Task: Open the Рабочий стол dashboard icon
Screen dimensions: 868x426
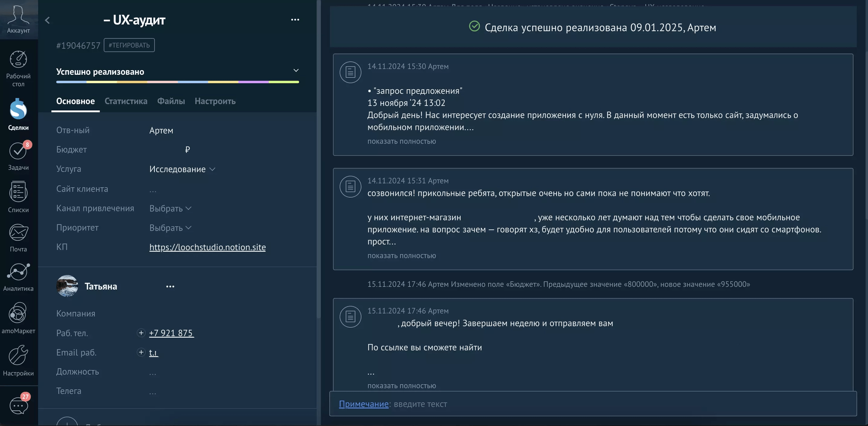Action: click(x=18, y=60)
